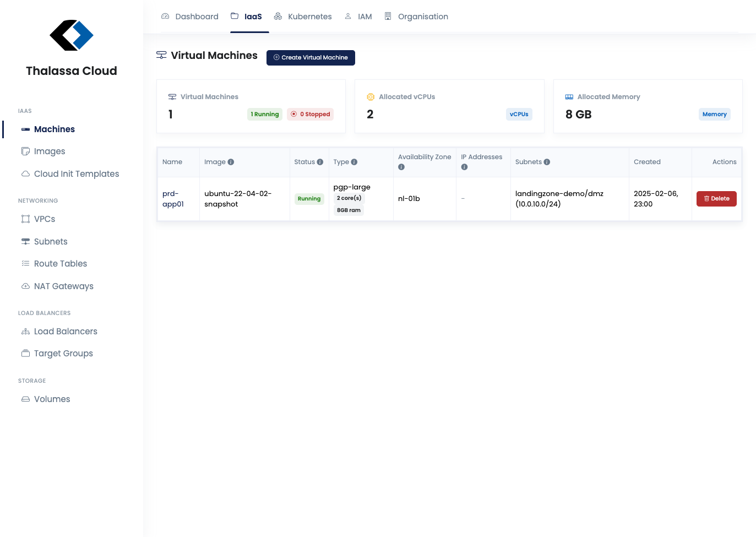This screenshot has width=756, height=537.
Task: Click the IAM user icon
Action: coord(348,17)
